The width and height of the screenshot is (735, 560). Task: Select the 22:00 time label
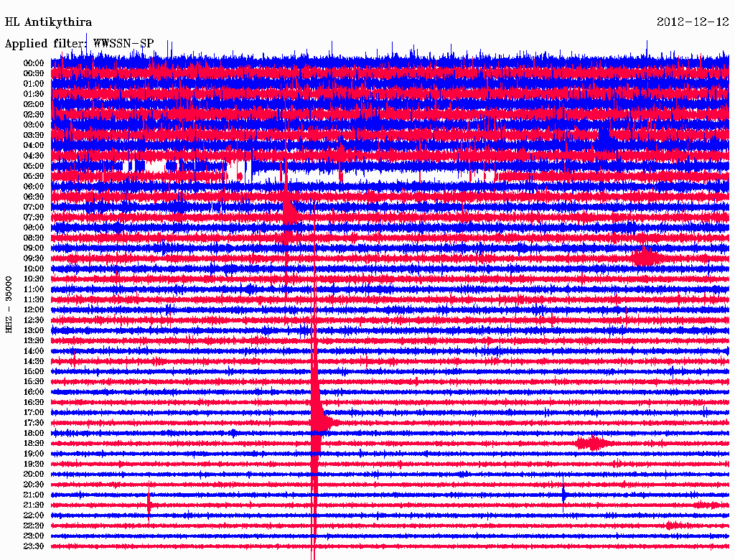[34, 516]
